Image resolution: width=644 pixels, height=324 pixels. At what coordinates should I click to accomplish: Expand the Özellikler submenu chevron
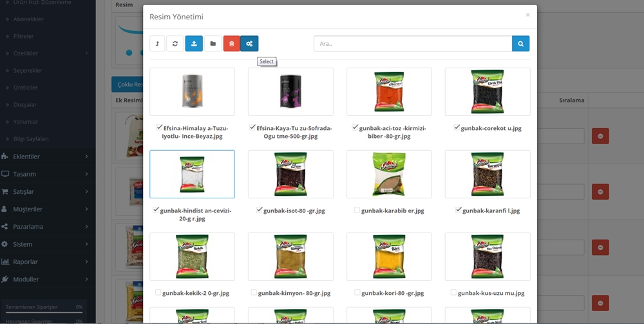87,53
